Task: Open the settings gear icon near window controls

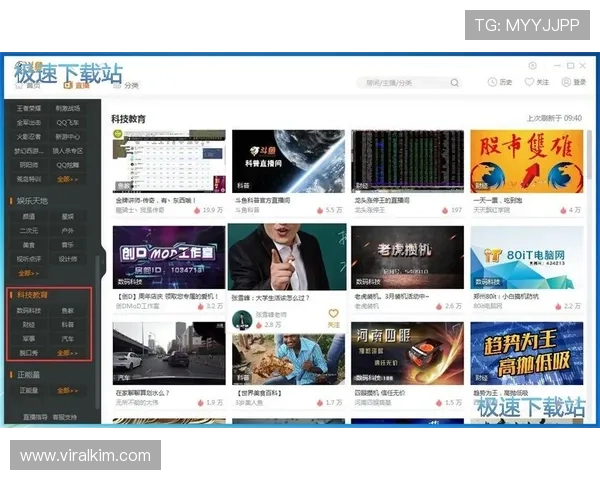Action: pos(532,65)
